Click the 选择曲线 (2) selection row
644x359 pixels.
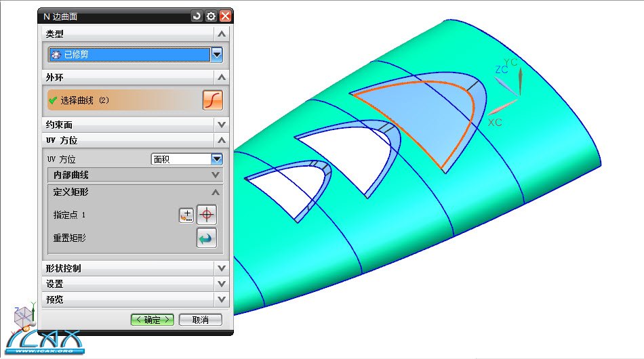123,100
